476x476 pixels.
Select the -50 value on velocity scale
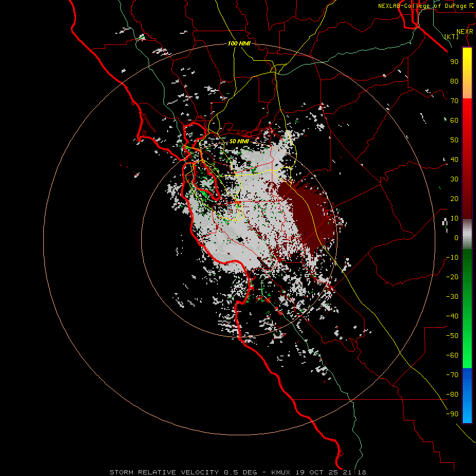(x=452, y=335)
